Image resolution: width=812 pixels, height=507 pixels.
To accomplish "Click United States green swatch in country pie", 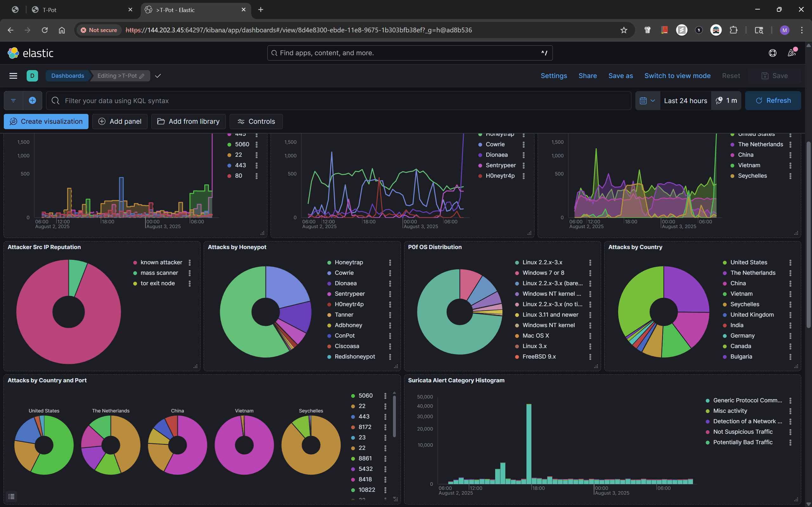I will tap(724, 263).
